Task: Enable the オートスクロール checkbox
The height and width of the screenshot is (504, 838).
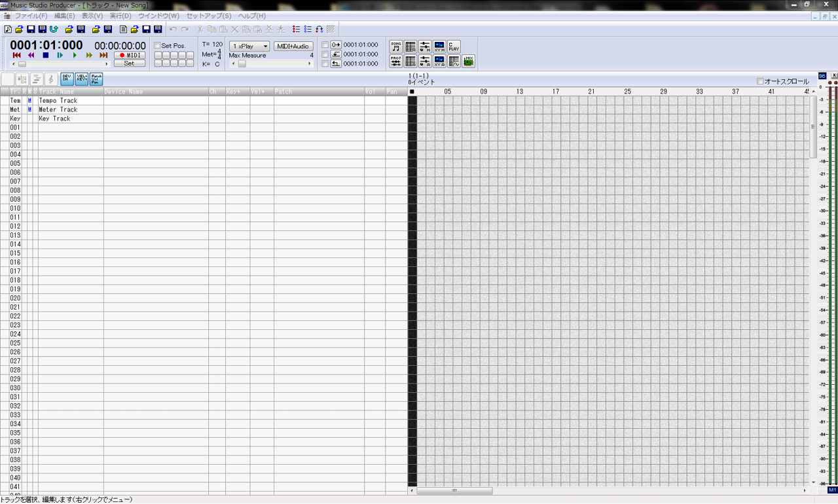Action: (x=760, y=82)
